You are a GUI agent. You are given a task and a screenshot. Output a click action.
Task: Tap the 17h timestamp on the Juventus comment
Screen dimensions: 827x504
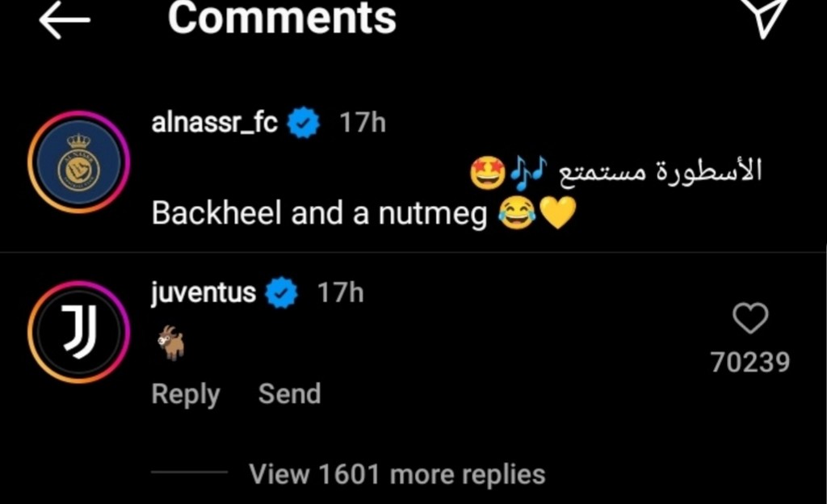tap(339, 292)
